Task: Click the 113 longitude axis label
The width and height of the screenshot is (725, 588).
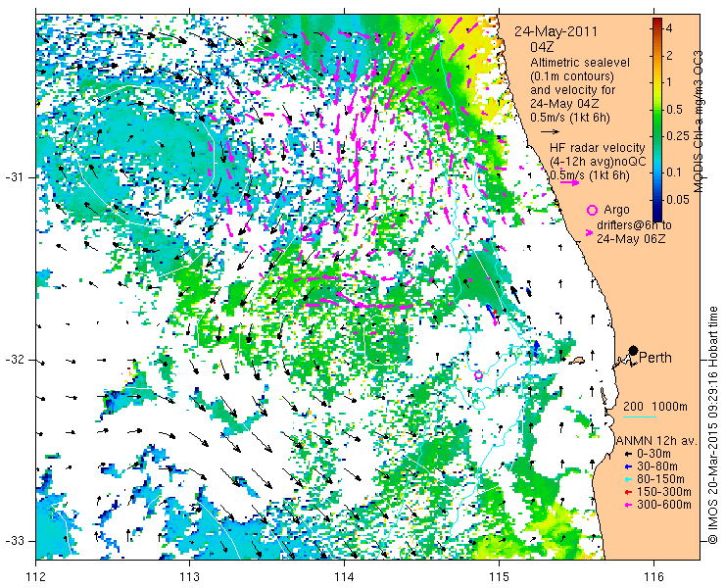Action: pyautogui.click(x=189, y=577)
